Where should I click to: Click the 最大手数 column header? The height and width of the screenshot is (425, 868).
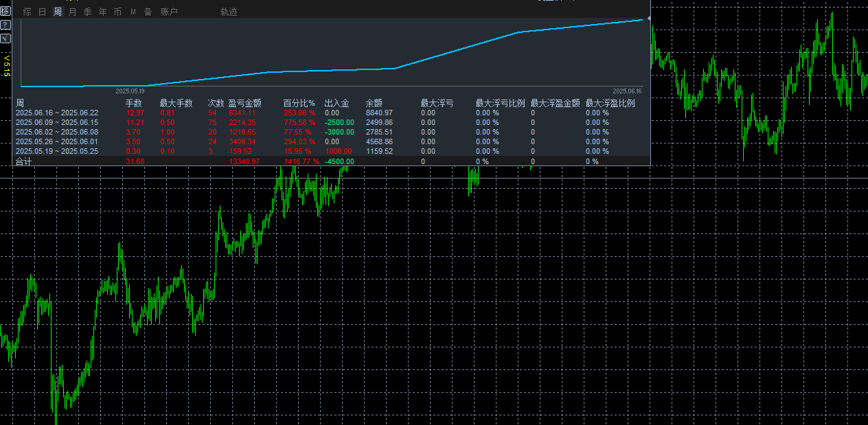coord(176,103)
